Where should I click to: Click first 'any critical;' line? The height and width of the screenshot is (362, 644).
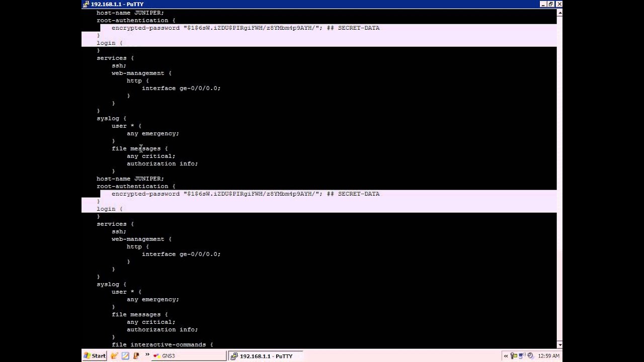pyautogui.click(x=151, y=156)
